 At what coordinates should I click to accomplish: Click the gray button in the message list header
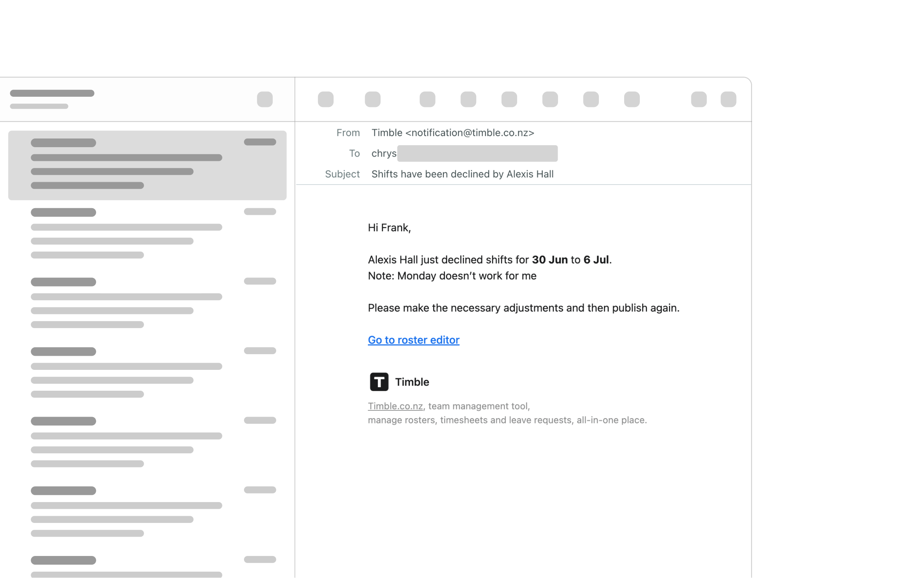point(265,99)
